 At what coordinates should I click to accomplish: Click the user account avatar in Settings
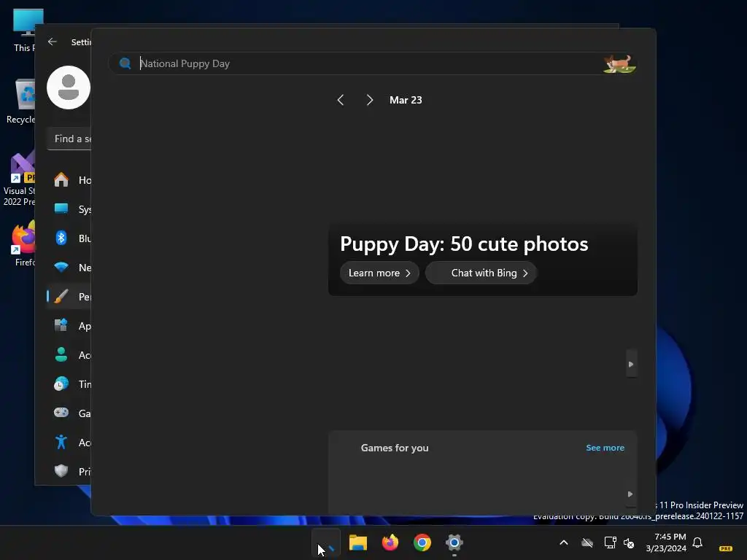click(68, 87)
